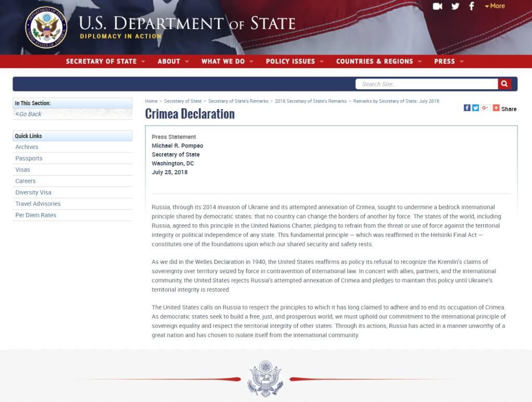Expand the Secretary of State menu
532x402 pixels.
[x=104, y=61]
